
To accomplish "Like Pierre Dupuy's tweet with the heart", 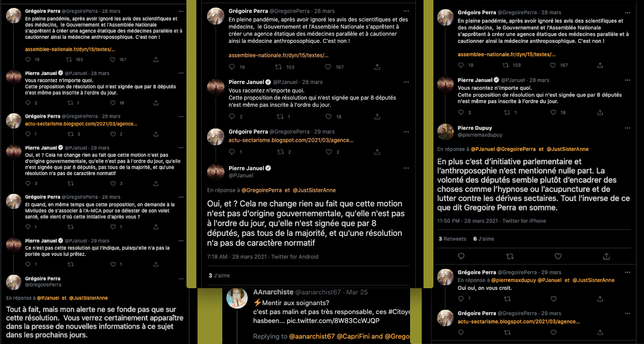I will (558, 256).
